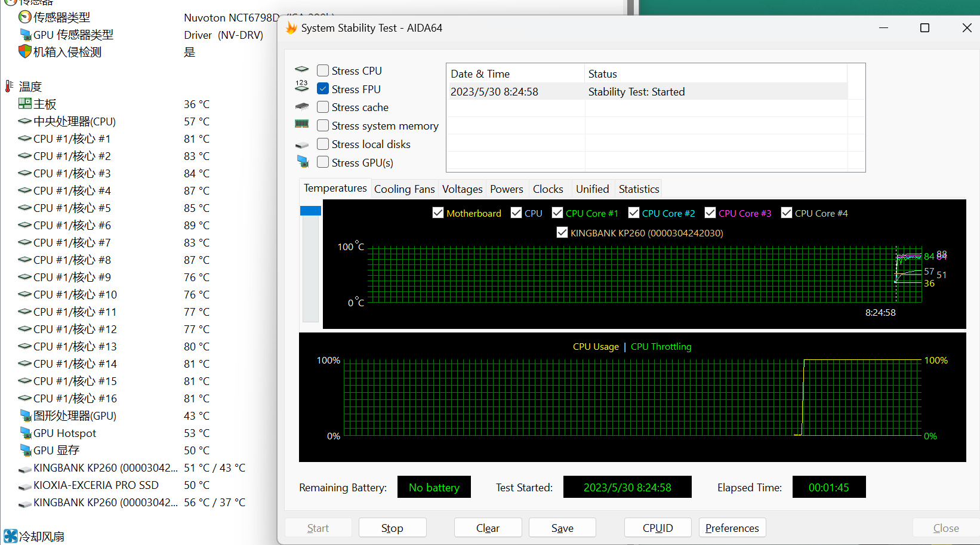Click the Stress system memory RAM icon
The height and width of the screenshot is (545, 980).
tap(302, 124)
